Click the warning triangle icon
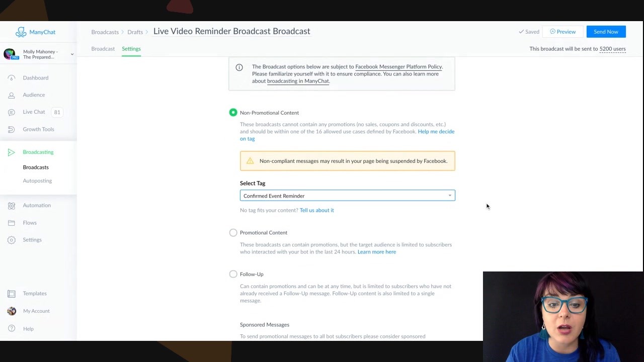 [250, 161]
